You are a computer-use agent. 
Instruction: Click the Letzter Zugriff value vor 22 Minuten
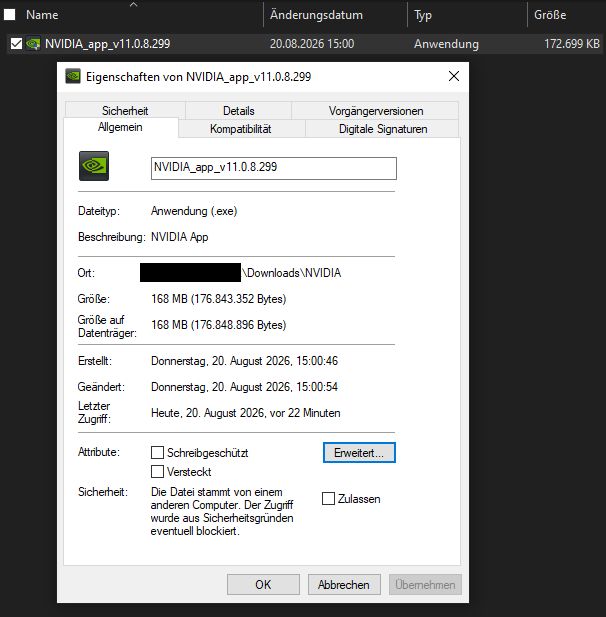[x=305, y=413]
